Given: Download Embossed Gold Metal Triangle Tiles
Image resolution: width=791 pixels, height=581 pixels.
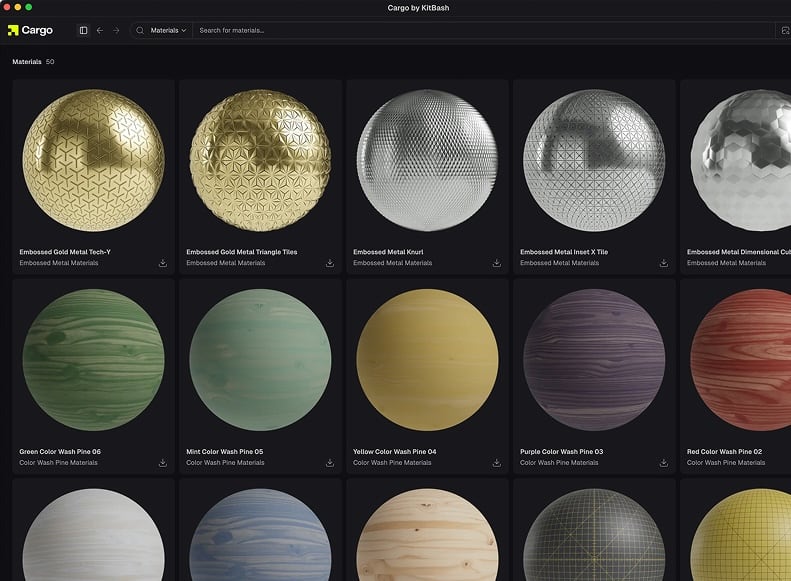Looking at the screenshot, I should coord(330,263).
